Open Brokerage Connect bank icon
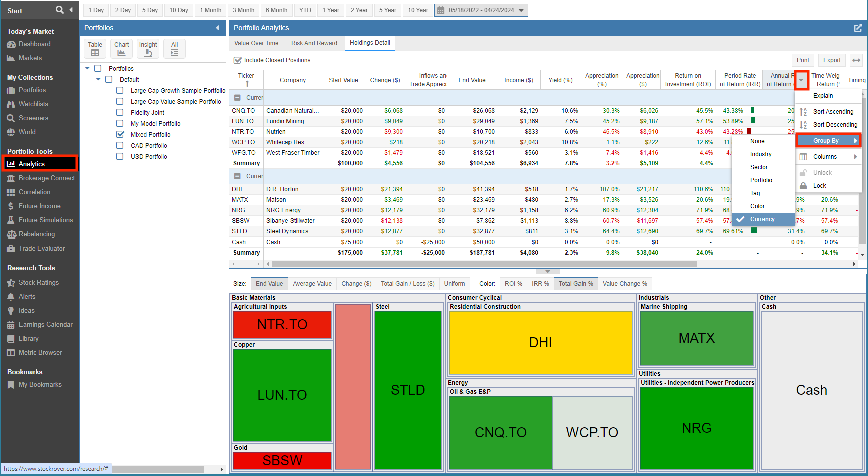 pos(11,178)
